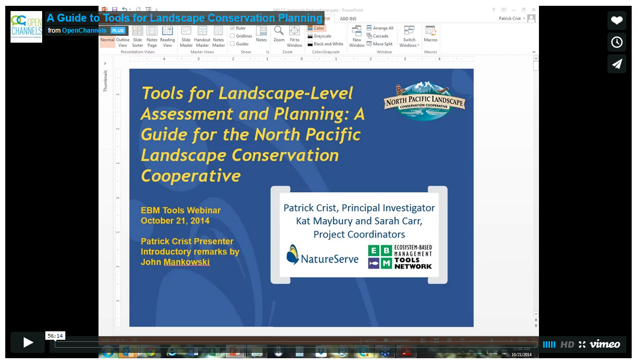
Task: Click the 'John Mankowski' underlined text
Action: 175,262
